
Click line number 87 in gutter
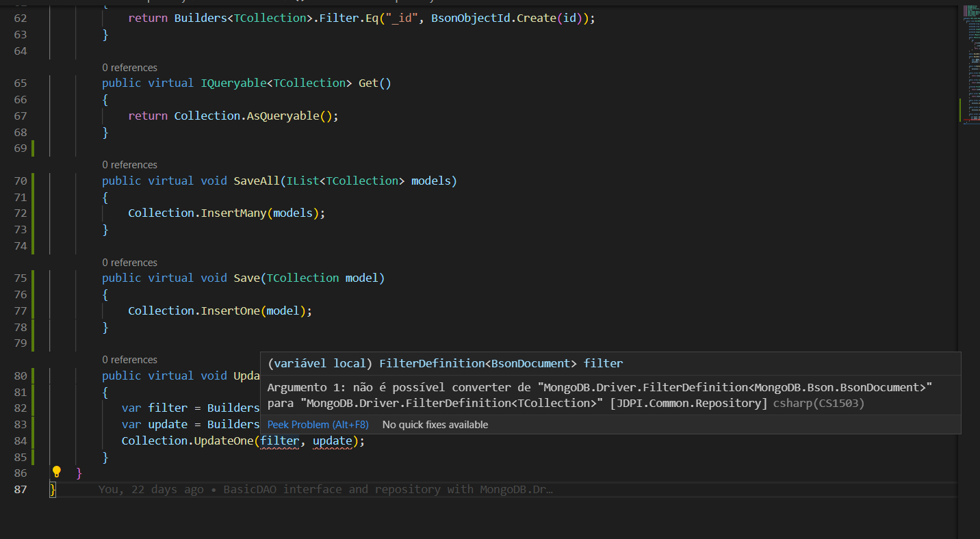(21, 489)
